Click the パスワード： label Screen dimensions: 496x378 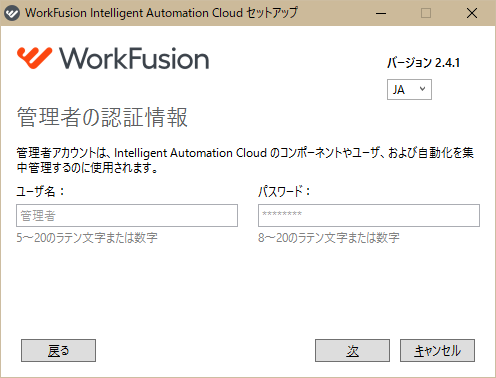coord(284,192)
